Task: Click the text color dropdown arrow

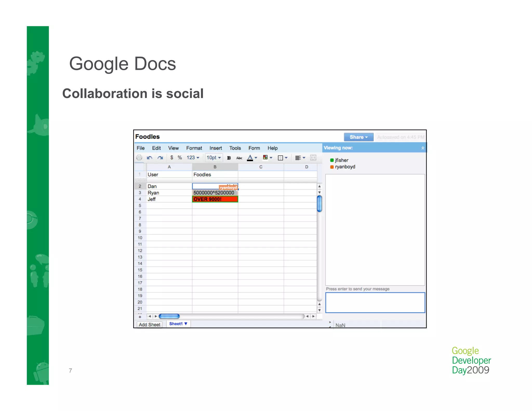Action: (256, 158)
